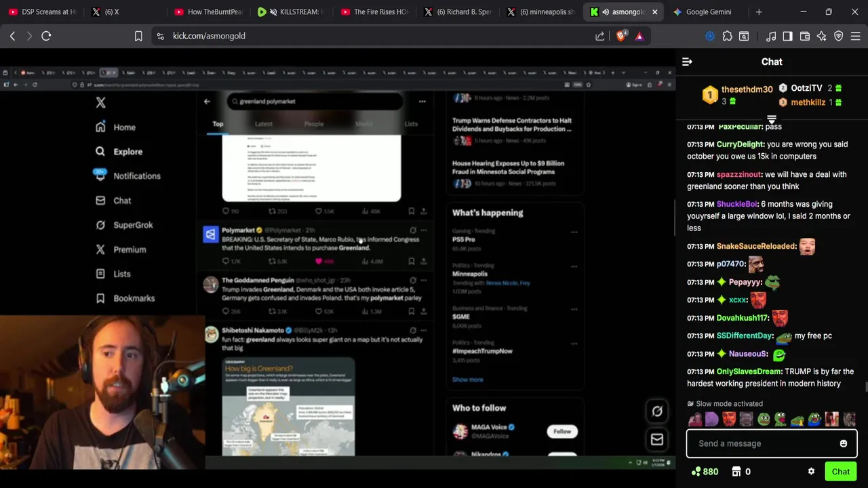Screen dimensions: 868x488
Task: Open Home in X sidebar
Action: (116, 127)
